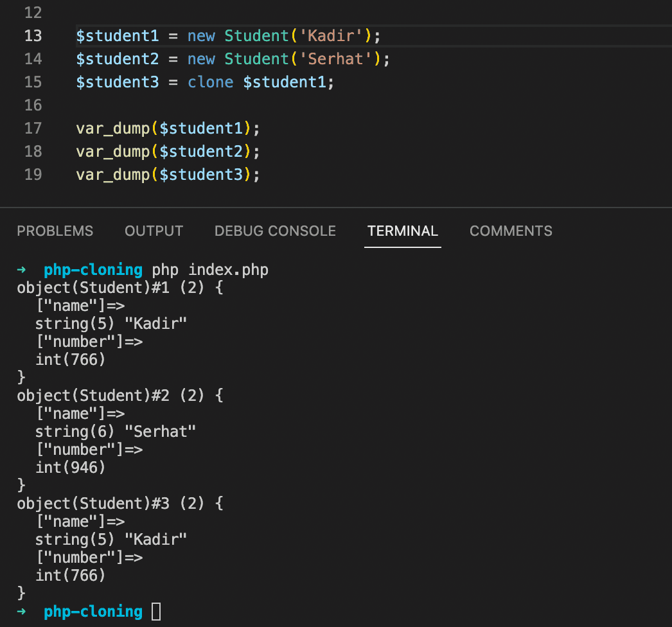Click the Student class name on line 13
Viewport: 672px width, 627px height.
pos(256,36)
